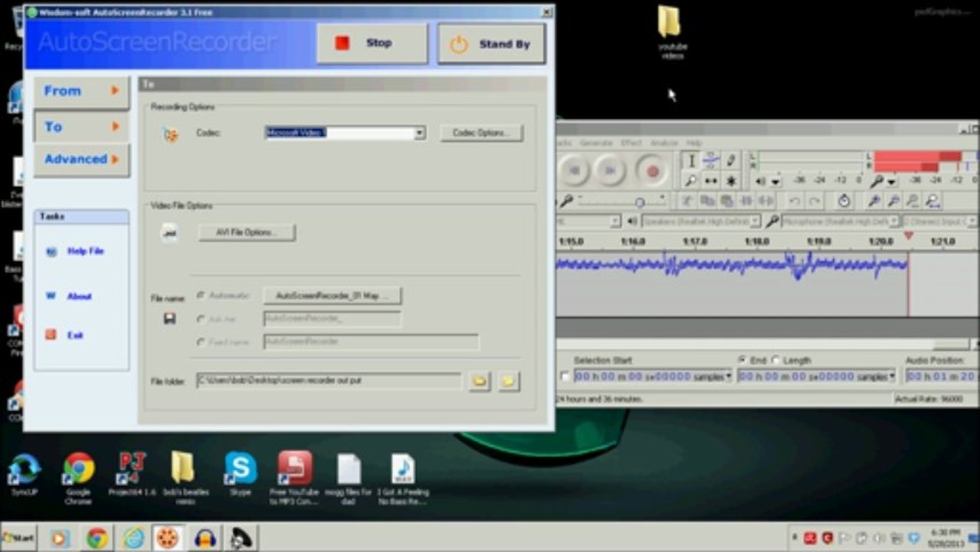Click the Sync-Lock clock icon in Audacity
980x552 pixels.
[x=844, y=201]
